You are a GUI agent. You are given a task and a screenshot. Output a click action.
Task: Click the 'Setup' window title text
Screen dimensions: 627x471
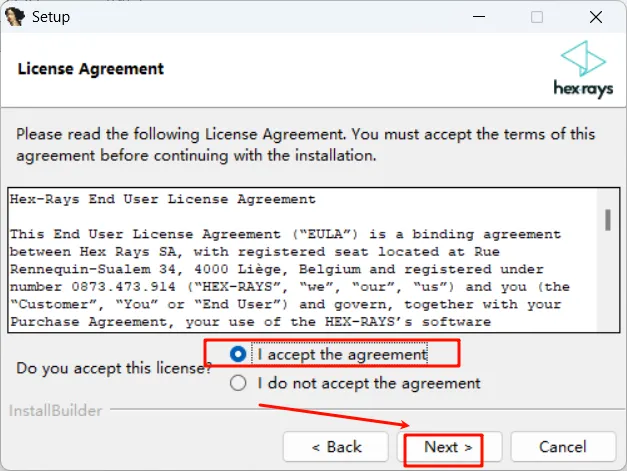click(51, 17)
